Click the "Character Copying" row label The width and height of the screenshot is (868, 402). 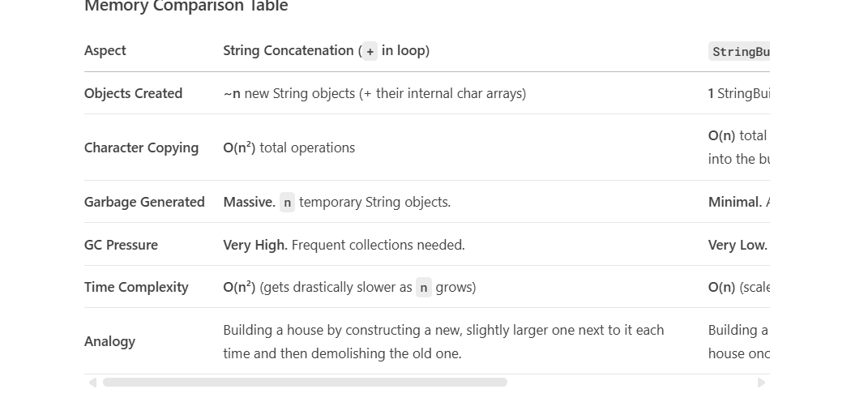(141, 148)
